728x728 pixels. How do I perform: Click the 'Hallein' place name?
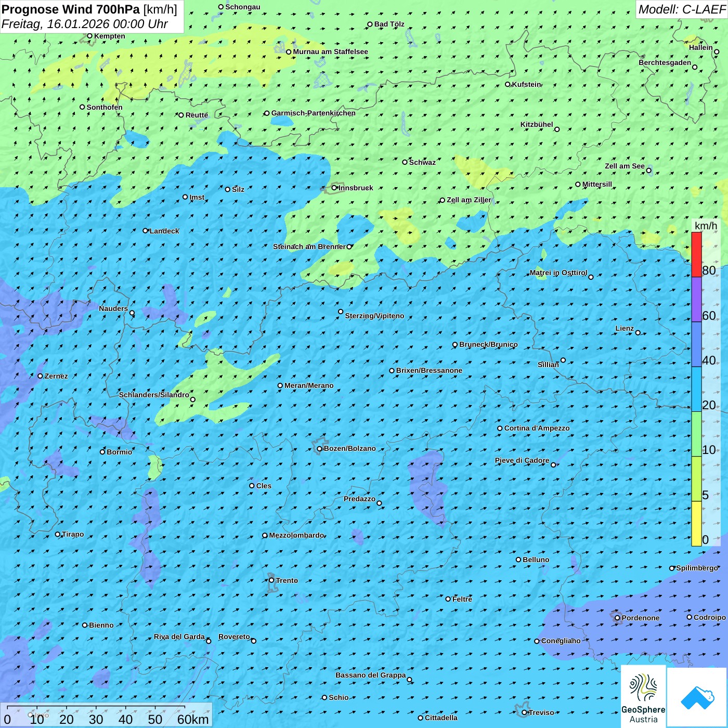coord(701,47)
